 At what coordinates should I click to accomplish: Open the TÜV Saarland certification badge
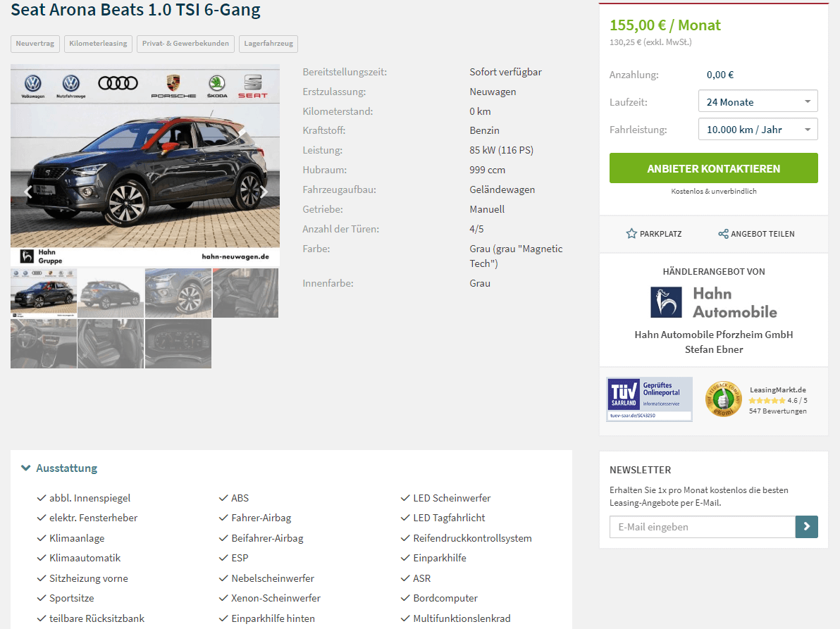649,399
